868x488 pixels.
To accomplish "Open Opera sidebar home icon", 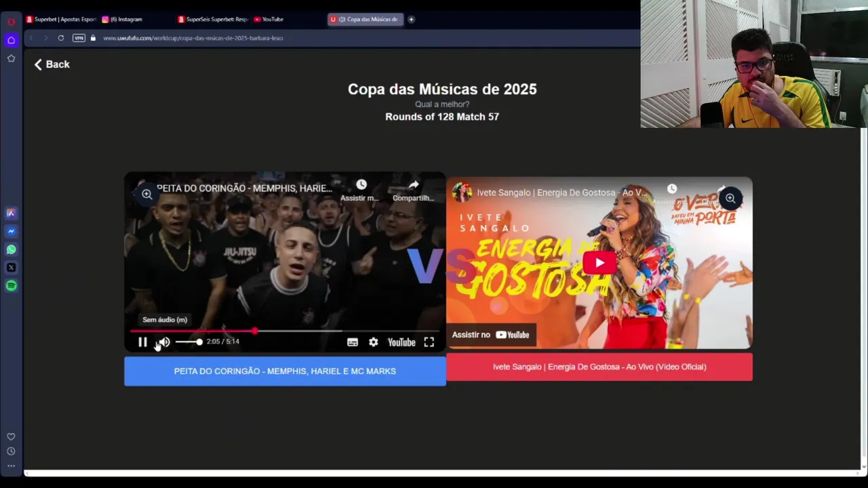I will click(11, 40).
